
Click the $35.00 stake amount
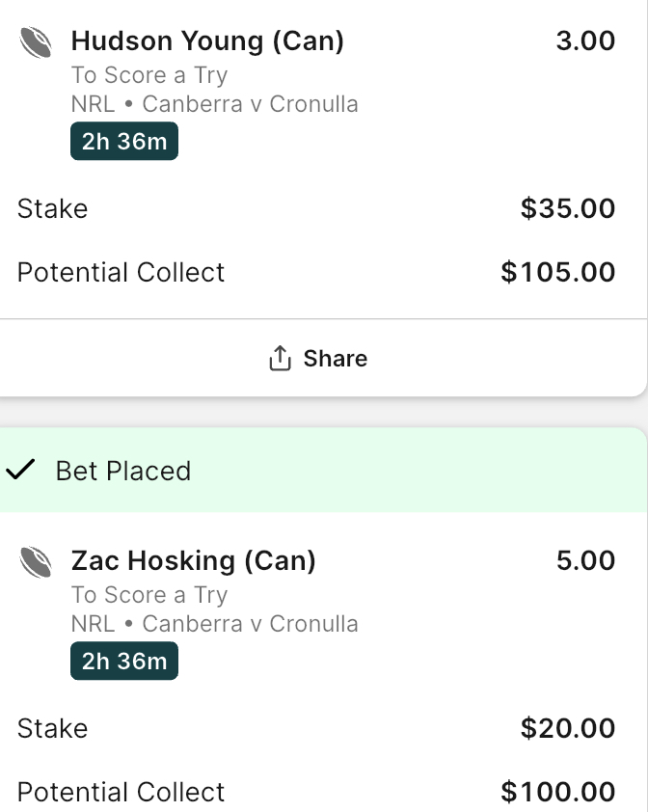click(568, 208)
